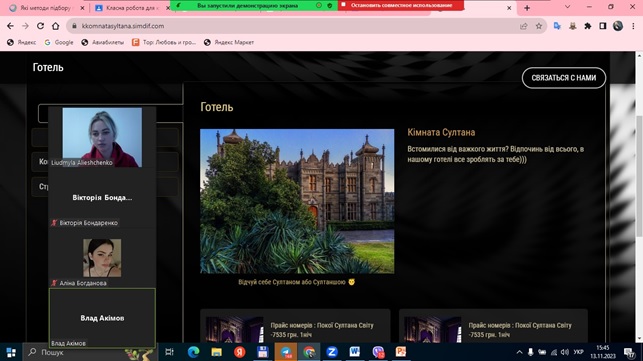
Task: Click the 'Кімната Султана' heading
Action: click(441, 132)
